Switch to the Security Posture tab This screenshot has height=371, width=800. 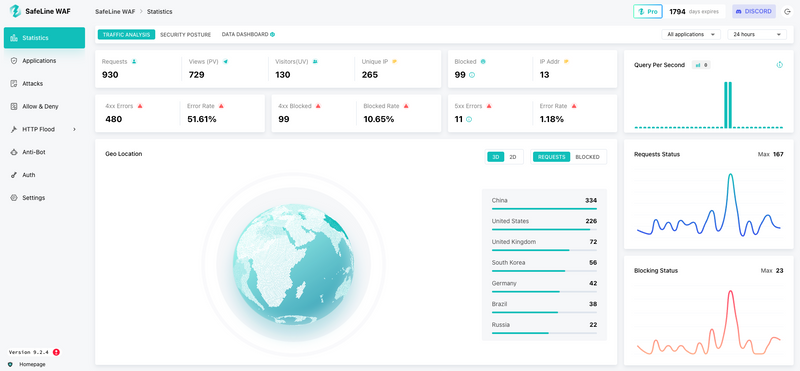tap(185, 35)
